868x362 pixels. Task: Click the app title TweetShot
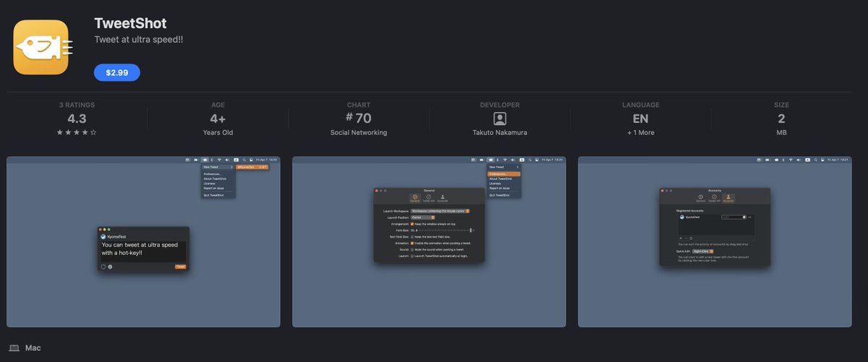pos(131,23)
